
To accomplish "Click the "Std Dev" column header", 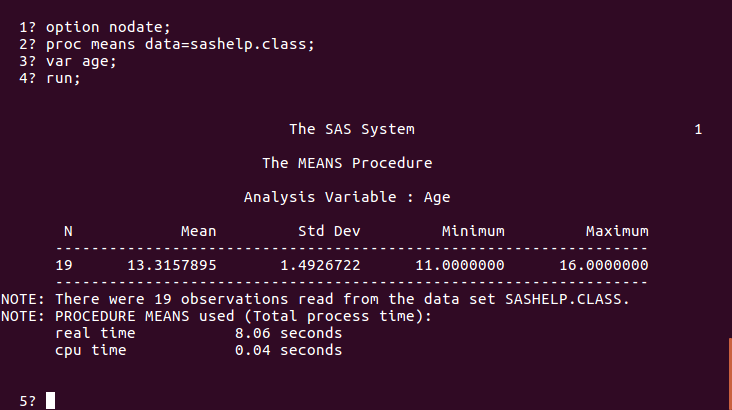I will [x=329, y=231].
